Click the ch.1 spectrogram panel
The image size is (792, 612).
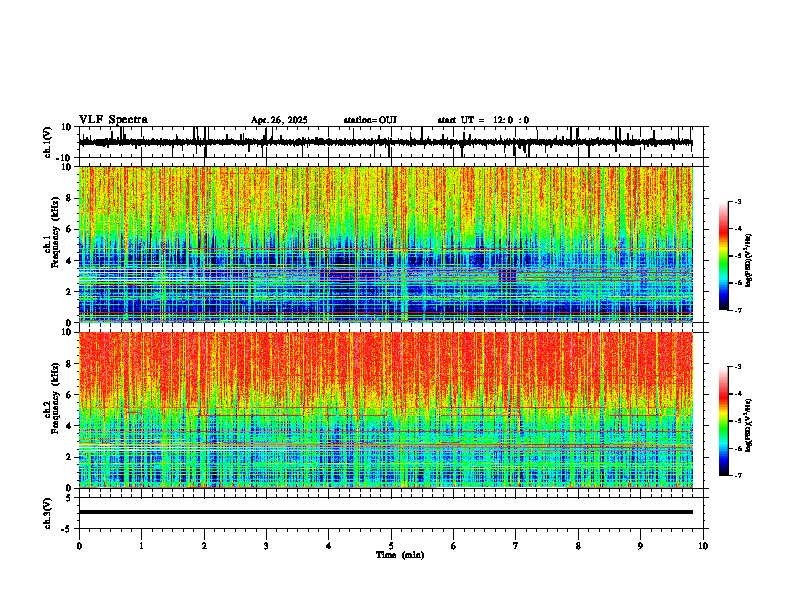click(385, 244)
